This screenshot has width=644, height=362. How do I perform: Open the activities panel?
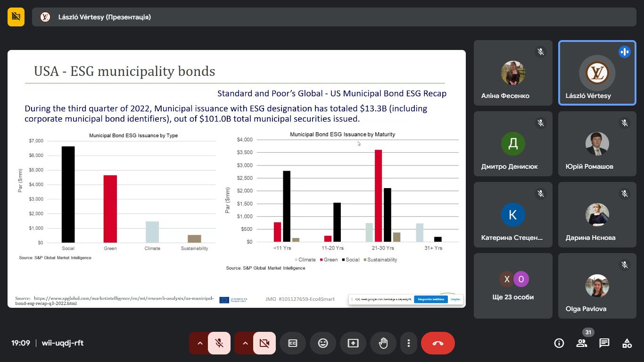click(627, 343)
